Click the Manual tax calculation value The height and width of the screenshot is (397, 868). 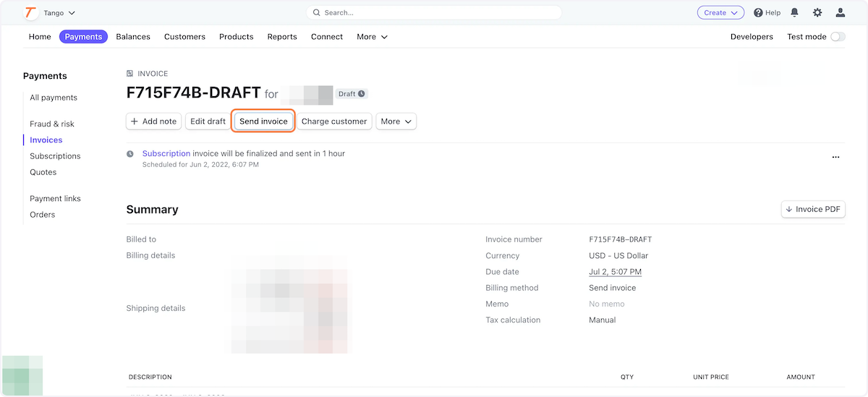coord(602,320)
